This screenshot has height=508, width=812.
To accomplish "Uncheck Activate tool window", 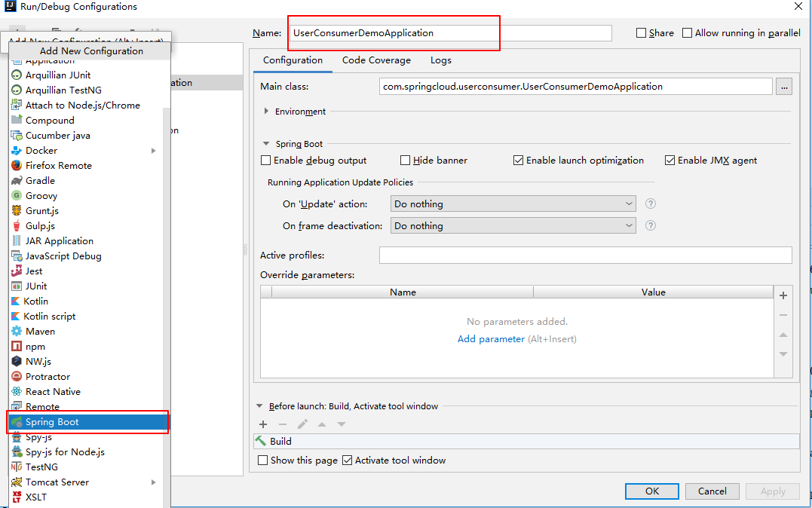I will 348,460.
